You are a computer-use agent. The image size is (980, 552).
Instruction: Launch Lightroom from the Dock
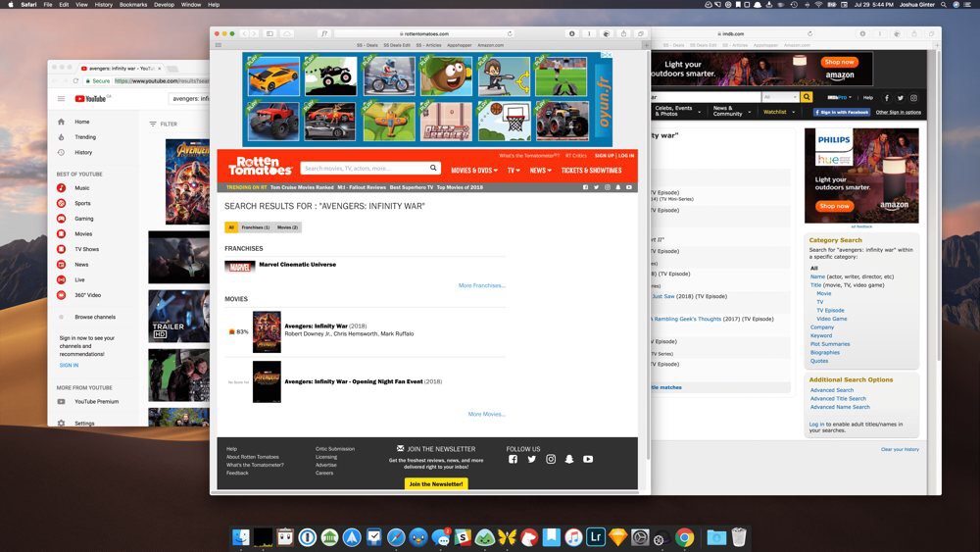pos(596,537)
